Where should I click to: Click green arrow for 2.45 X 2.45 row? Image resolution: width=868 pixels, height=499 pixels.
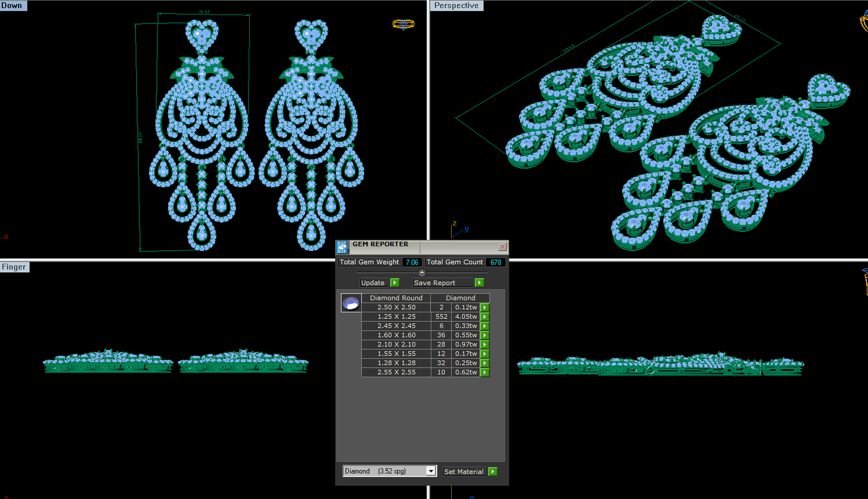484,326
